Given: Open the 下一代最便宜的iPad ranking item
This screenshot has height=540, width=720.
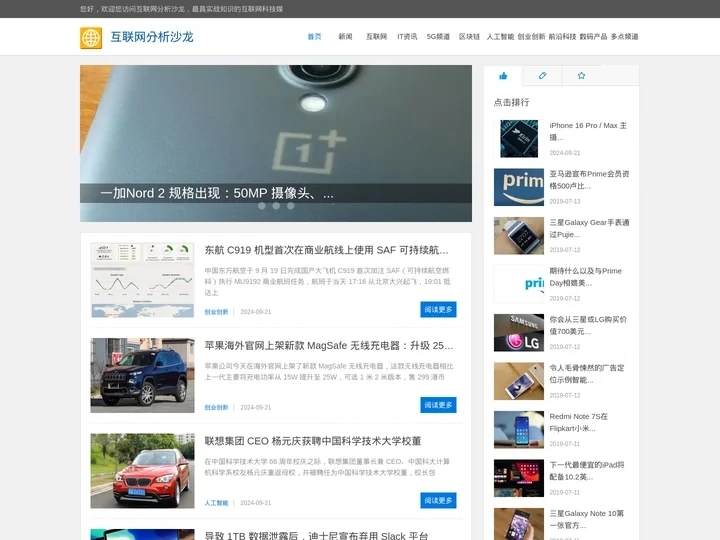Looking at the screenshot, I should point(587,471).
